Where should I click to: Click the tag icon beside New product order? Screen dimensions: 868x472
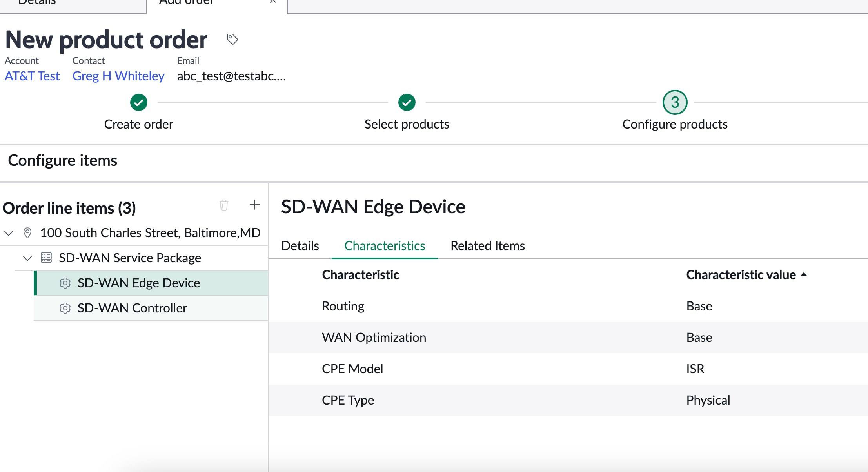pyautogui.click(x=231, y=39)
